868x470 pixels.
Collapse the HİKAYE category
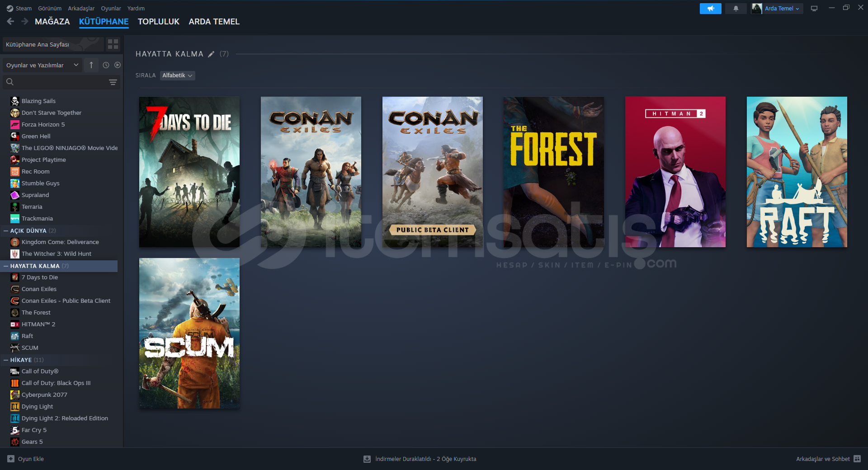(x=6, y=360)
